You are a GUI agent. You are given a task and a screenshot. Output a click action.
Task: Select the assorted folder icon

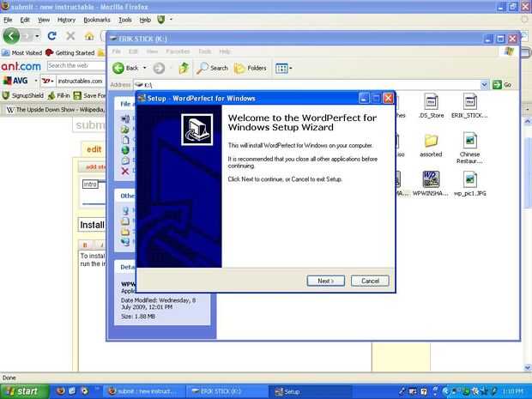coord(431,145)
